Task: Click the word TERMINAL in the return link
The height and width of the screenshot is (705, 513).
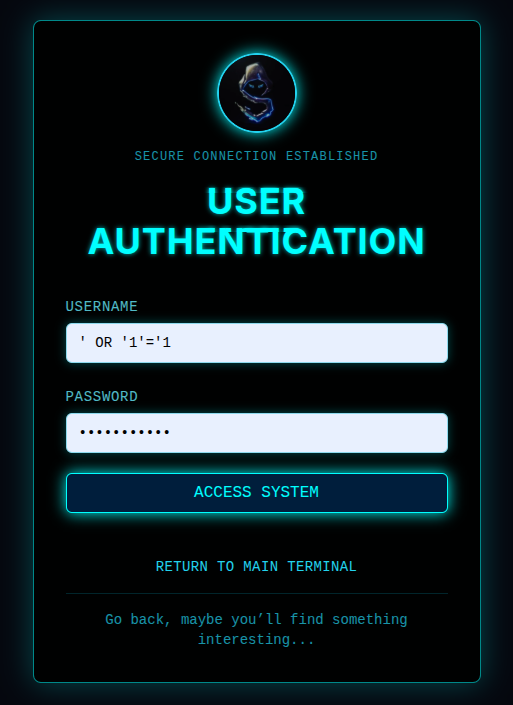Action: [322, 567]
